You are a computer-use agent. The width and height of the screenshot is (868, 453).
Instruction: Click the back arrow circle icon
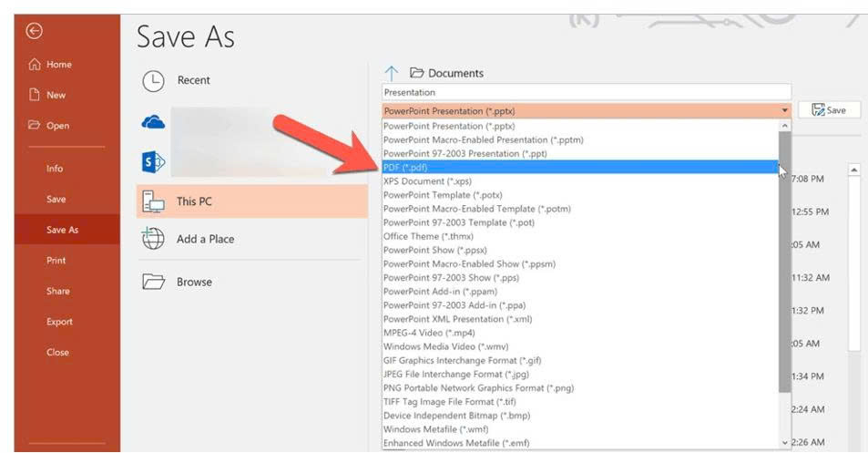pos(35,31)
